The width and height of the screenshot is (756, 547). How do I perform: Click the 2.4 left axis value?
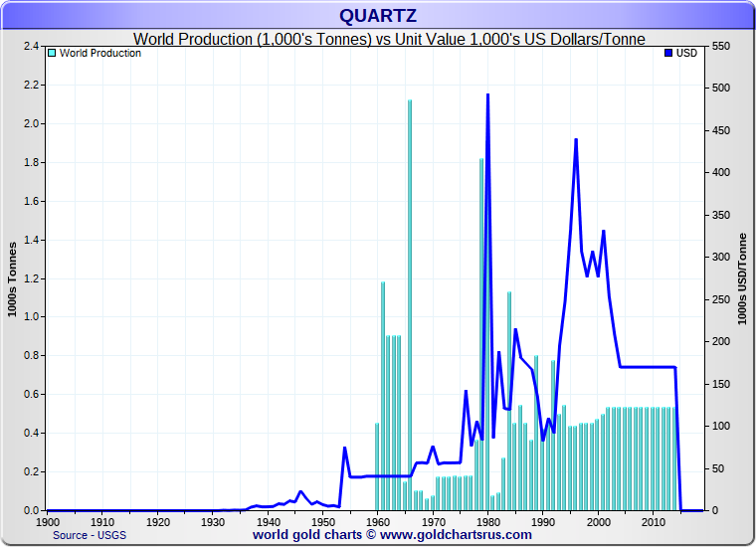32,47
